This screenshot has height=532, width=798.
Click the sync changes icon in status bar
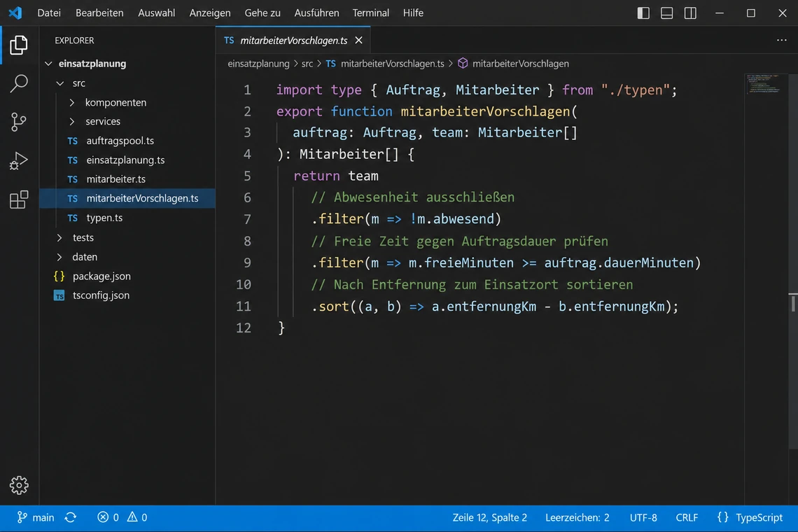71,517
